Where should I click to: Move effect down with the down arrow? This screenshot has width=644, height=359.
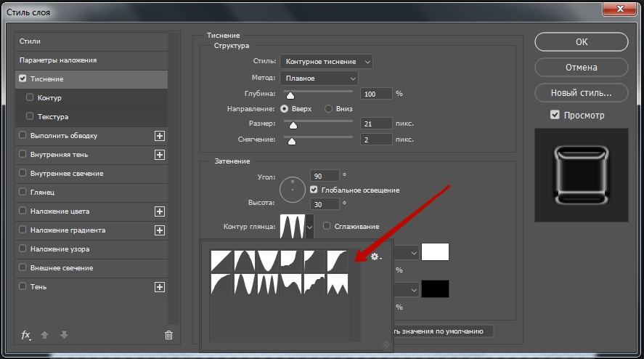tap(64, 335)
